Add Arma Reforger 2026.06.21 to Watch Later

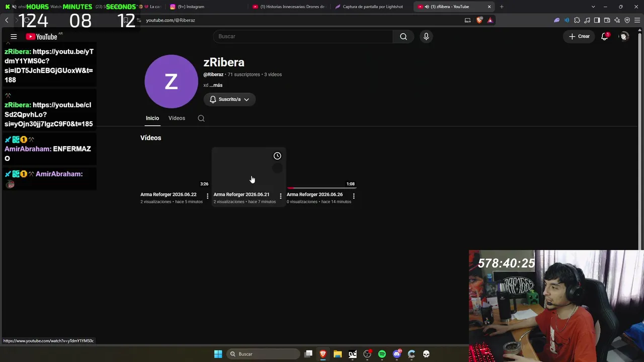point(277,156)
